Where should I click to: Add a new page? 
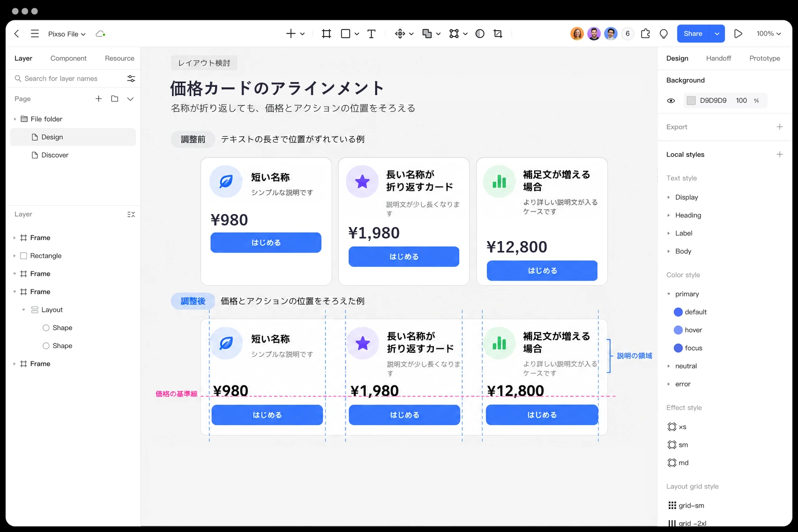[99, 99]
